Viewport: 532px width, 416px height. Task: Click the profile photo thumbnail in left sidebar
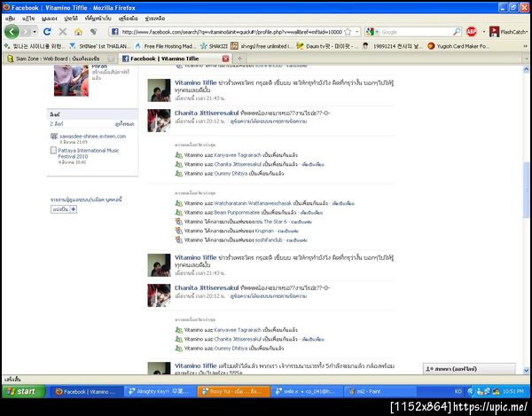click(x=71, y=81)
